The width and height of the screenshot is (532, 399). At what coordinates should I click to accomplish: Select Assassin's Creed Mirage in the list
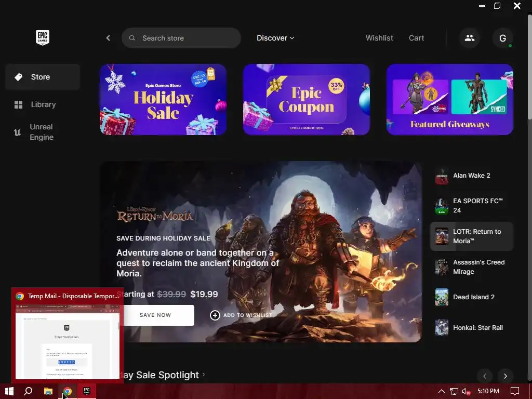click(472, 267)
